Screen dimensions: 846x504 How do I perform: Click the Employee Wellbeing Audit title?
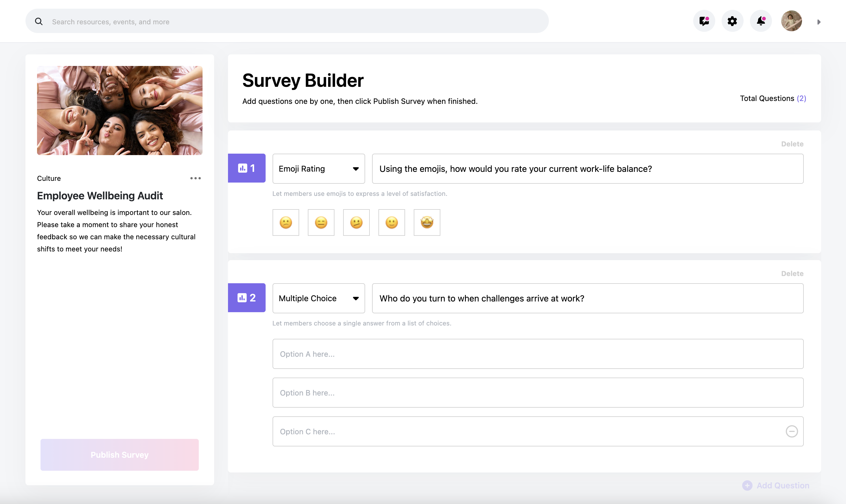100,196
